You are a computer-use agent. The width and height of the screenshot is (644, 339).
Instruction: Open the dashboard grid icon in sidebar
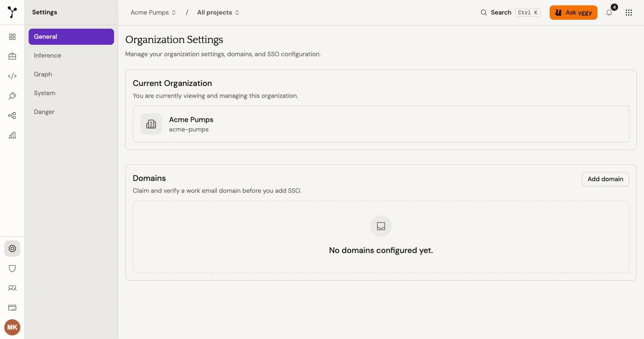(12, 37)
